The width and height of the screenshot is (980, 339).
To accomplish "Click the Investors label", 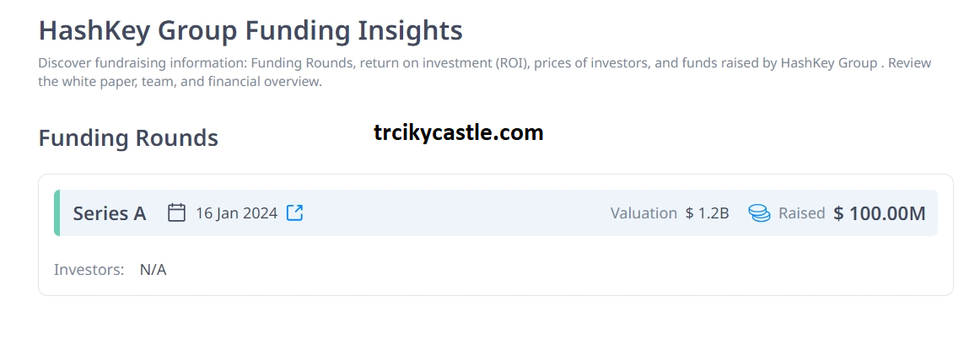I will [89, 270].
